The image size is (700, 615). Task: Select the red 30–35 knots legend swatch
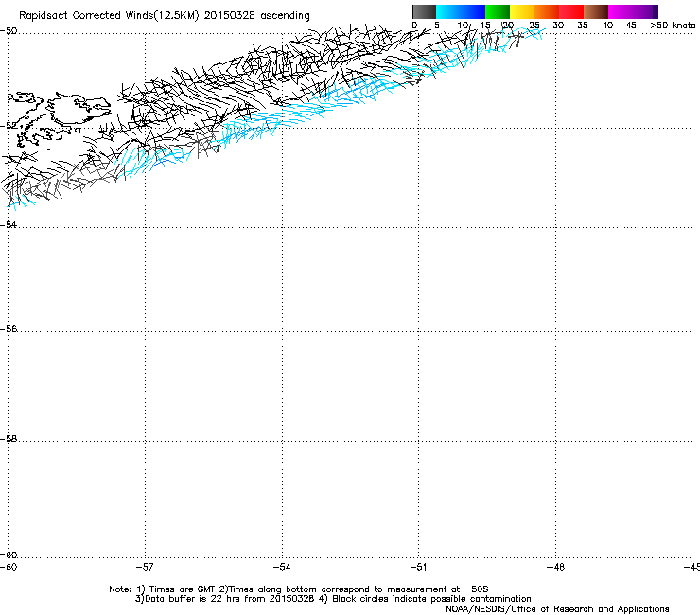click(571, 11)
